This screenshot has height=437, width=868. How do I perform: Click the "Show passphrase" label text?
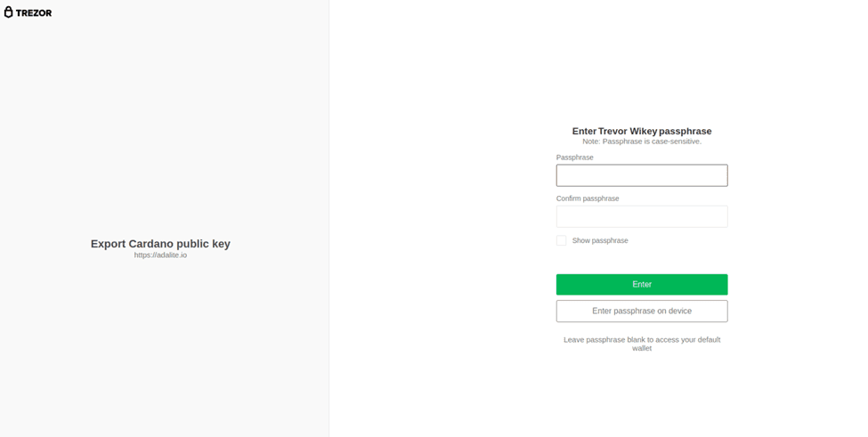[x=600, y=240]
